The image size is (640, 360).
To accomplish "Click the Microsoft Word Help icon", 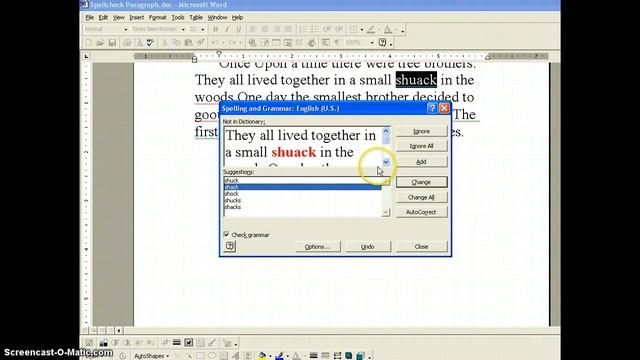I will [x=382, y=42].
